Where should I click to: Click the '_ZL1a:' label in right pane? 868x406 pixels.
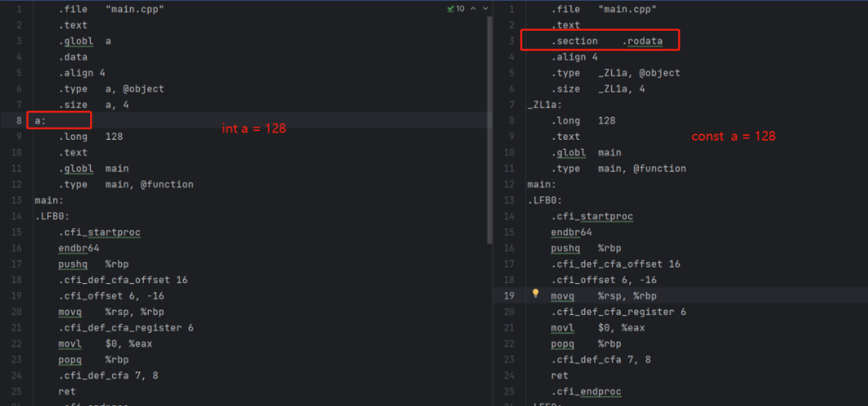click(545, 105)
